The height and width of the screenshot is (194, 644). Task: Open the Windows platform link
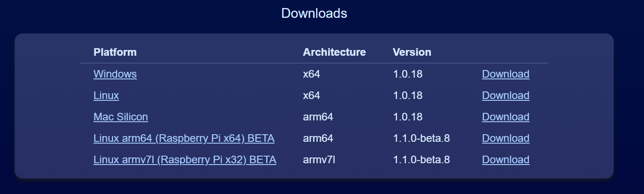(115, 74)
